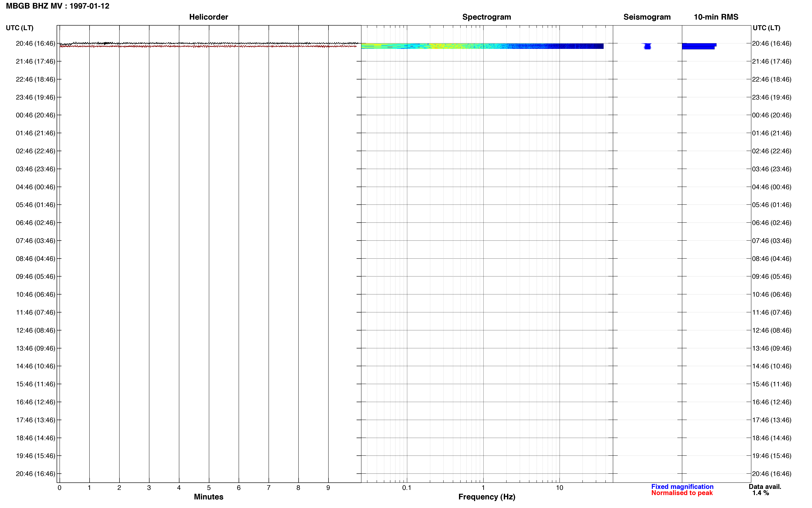Click left time label '14:46 (10:46)'
This screenshot has height=508, width=812.
[36, 366]
